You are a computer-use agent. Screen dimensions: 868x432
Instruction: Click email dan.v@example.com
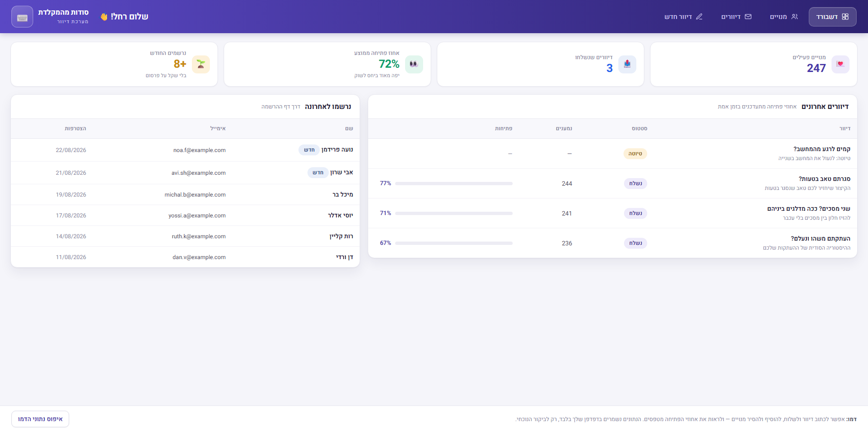(199, 257)
